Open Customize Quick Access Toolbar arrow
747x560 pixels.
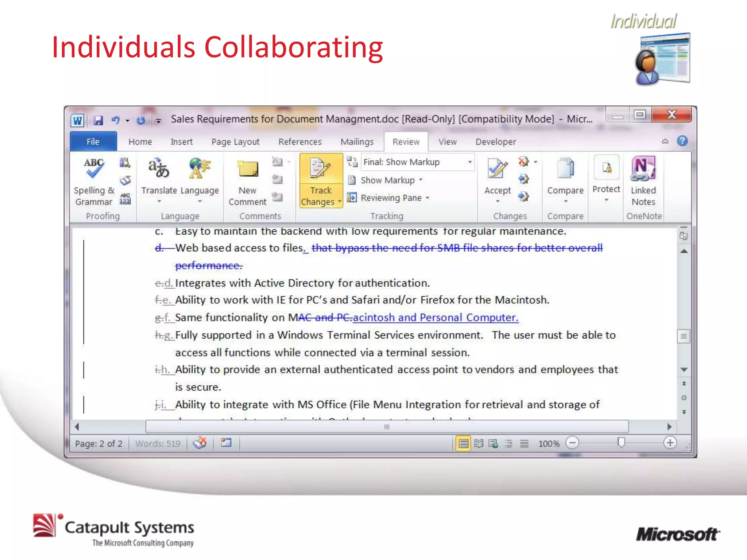coord(158,121)
